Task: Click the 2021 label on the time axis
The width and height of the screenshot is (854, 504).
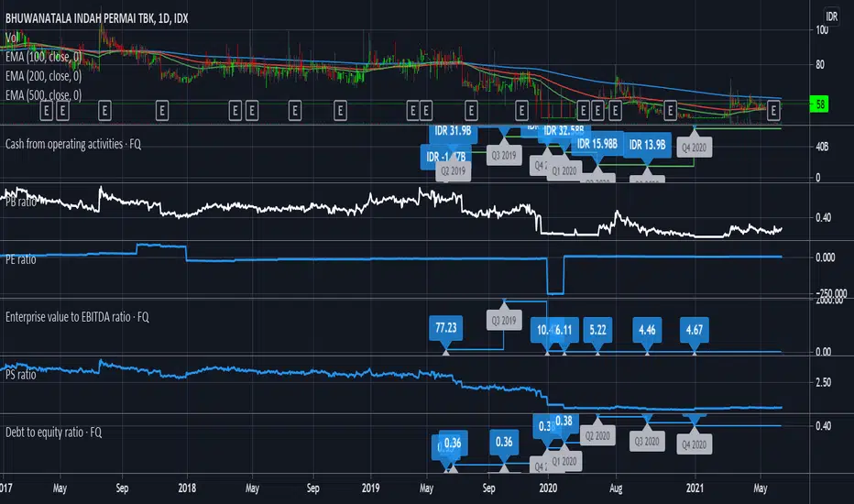Action: [x=695, y=488]
